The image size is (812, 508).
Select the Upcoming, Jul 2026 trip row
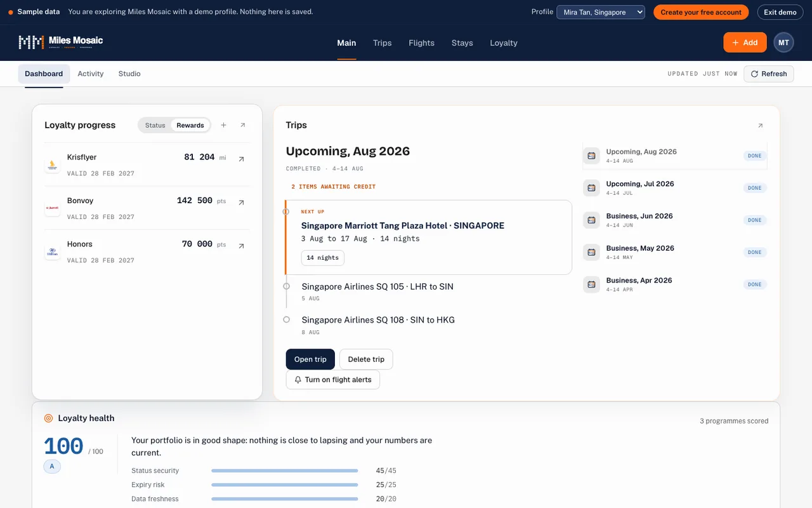click(675, 188)
